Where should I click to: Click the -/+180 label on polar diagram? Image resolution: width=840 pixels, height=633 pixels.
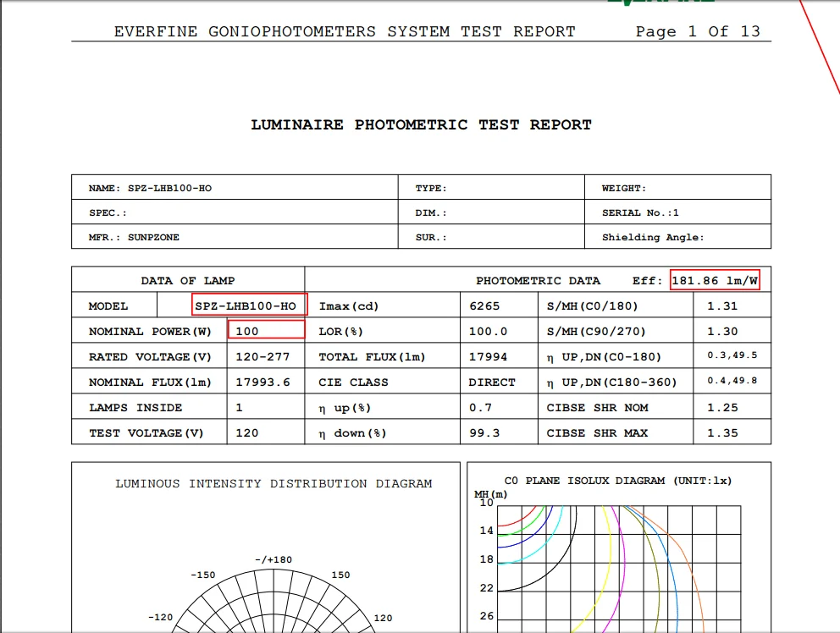coord(274,559)
